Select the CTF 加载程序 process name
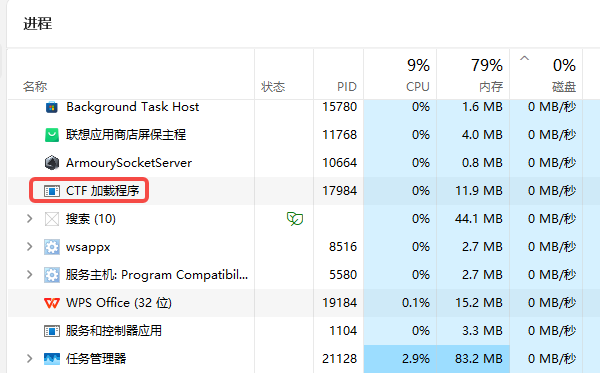 (x=103, y=191)
